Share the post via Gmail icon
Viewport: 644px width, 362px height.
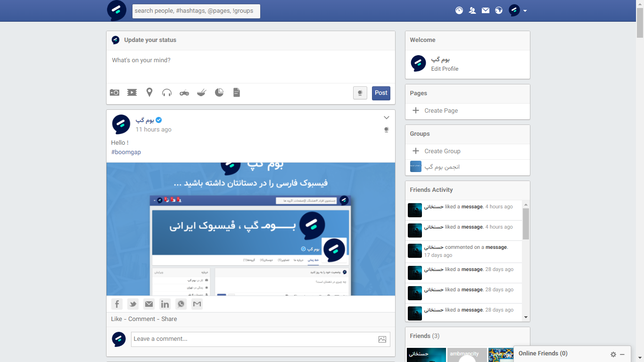point(197,304)
